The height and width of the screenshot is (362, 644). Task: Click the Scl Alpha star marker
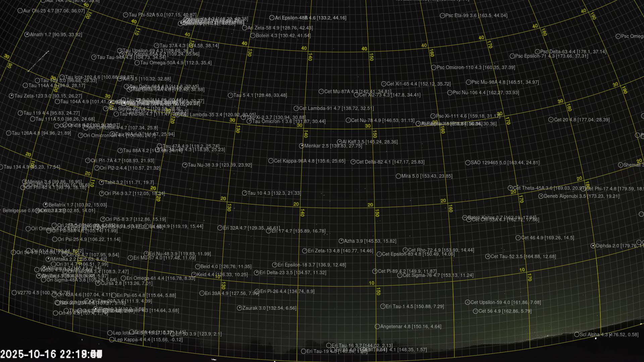(577, 335)
